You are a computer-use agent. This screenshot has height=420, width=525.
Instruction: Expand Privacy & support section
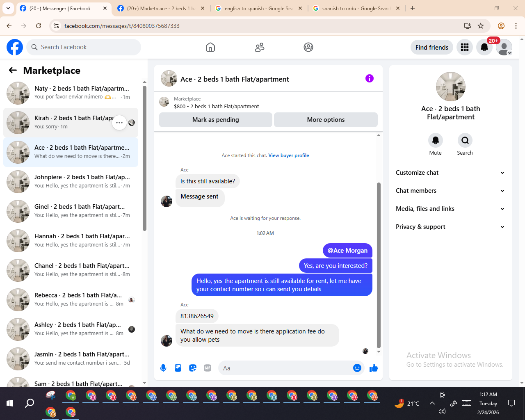point(450,227)
